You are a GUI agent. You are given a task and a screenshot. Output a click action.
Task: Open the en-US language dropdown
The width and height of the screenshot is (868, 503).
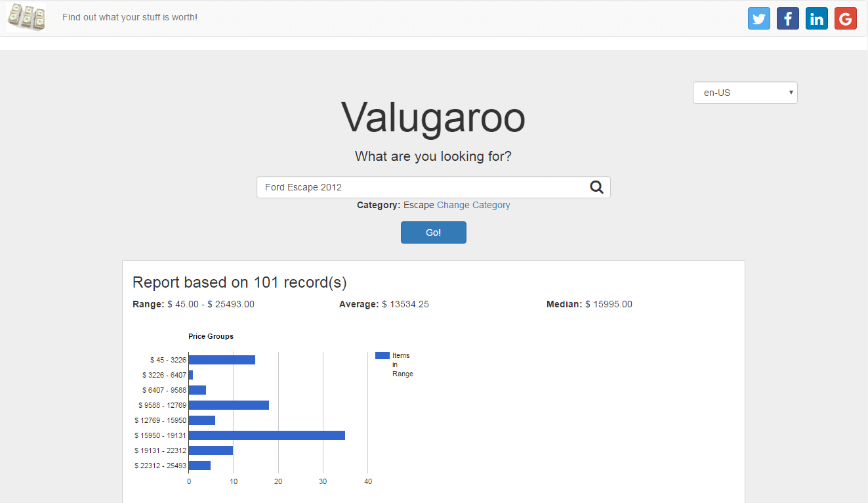pyautogui.click(x=745, y=93)
